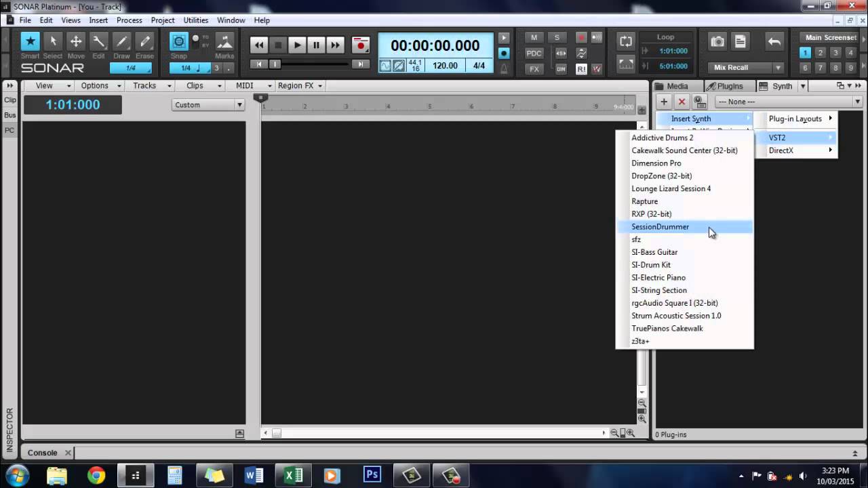The width and height of the screenshot is (868, 488).
Task: Open synth properties knob icon
Action: click(700, 102)
